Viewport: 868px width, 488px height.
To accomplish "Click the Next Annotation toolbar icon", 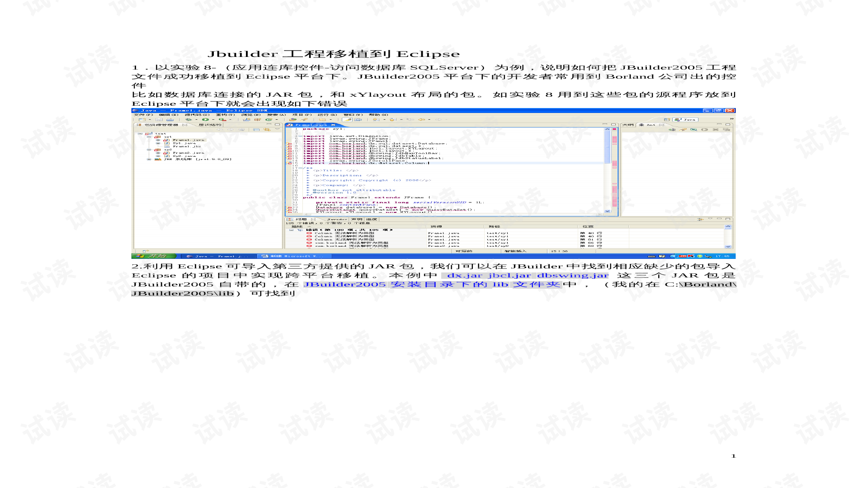I will point(376,119).
